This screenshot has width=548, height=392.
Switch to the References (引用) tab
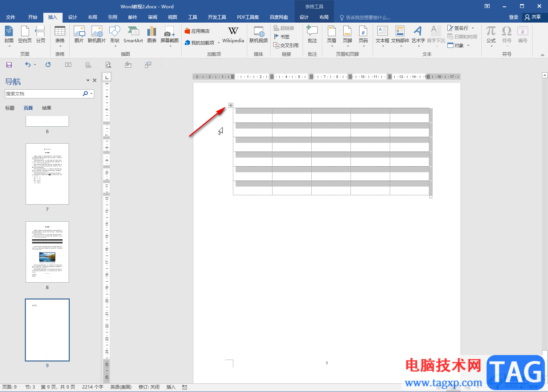[x=113, y=17]
